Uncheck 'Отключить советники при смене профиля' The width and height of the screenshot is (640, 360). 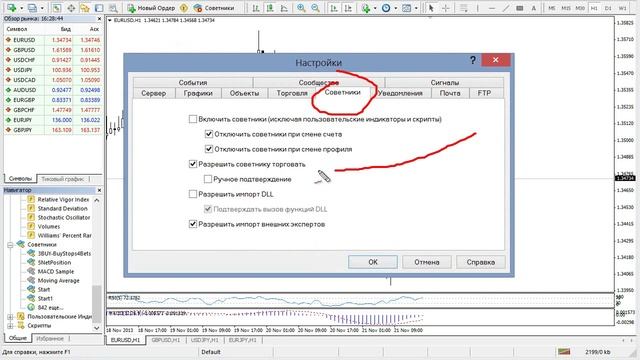tap(209, 149)
